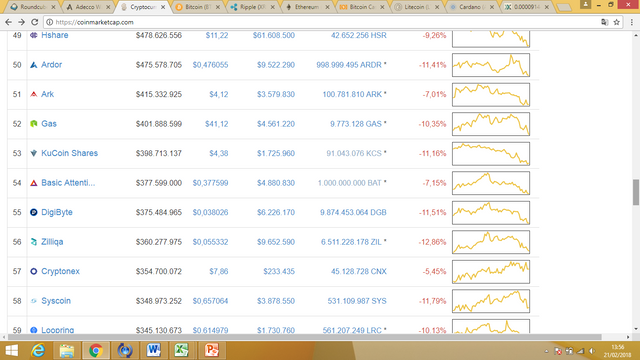Click the Ark coin logo icon
The height and width of the screenshot is (360, 640).
coord(34,94)
